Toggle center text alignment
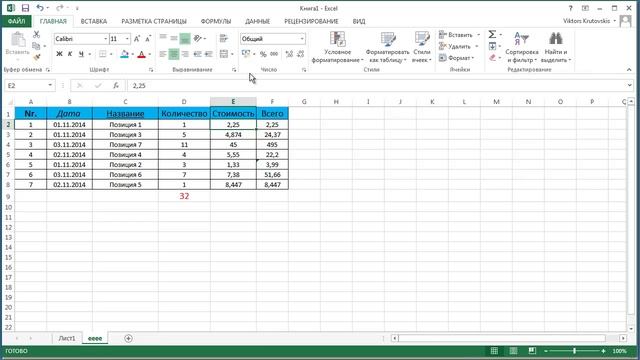Screen dimensions: 640x360 (x=174, y=54)
